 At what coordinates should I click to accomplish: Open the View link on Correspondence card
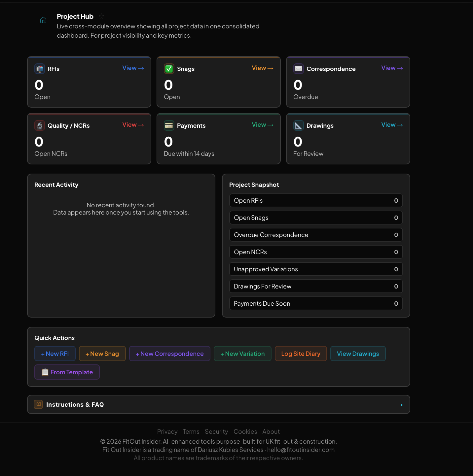pyautogui.click(x=392, y=68)
